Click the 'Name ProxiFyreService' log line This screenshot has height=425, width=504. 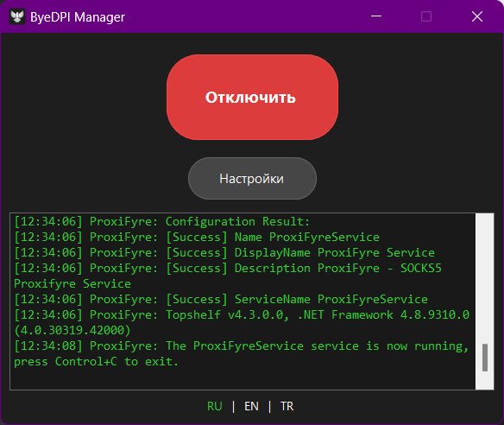[197, 237]
